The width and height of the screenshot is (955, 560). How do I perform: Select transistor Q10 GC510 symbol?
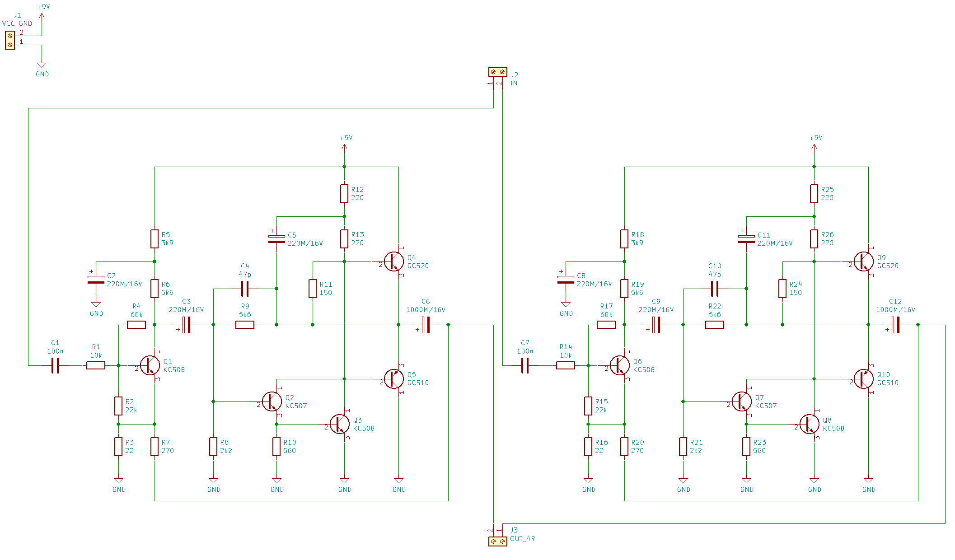864,379
